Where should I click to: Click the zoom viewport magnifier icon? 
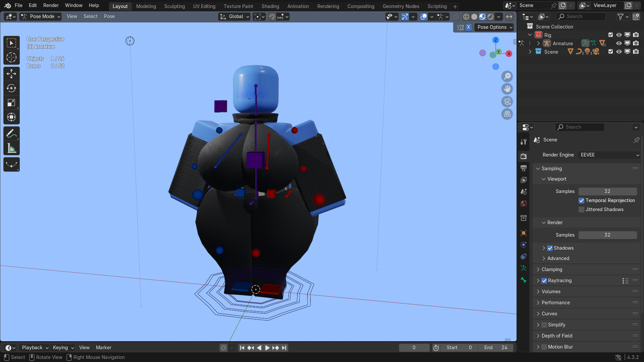(x=507, y=76)
